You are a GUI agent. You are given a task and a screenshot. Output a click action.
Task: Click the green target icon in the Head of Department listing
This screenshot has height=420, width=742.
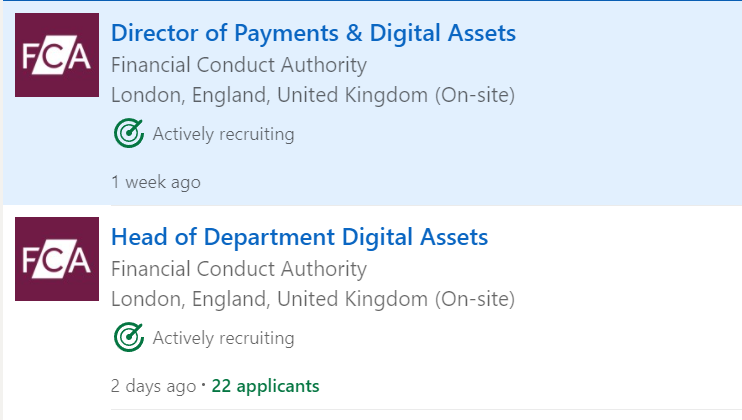[129, 338]
